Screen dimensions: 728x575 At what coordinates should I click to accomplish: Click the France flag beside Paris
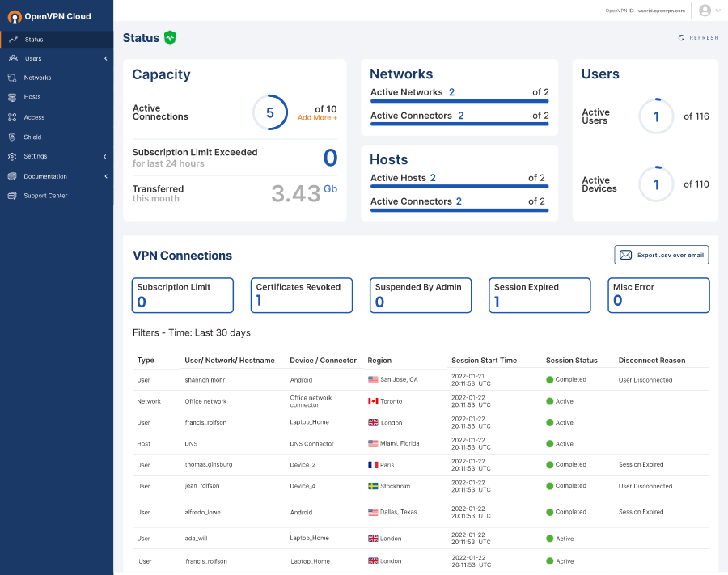373,464
